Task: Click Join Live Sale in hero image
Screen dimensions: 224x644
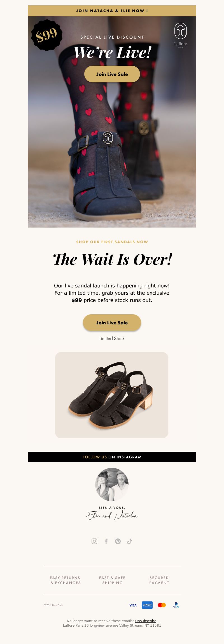Action: pyautogui.click(x=112, y=74)
